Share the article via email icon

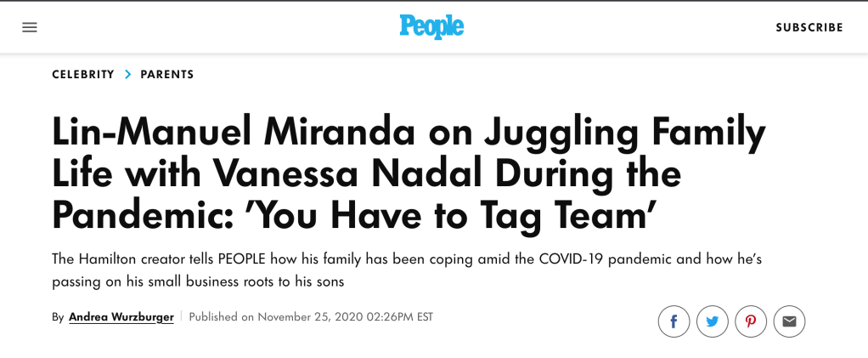(x=789, y=321)
